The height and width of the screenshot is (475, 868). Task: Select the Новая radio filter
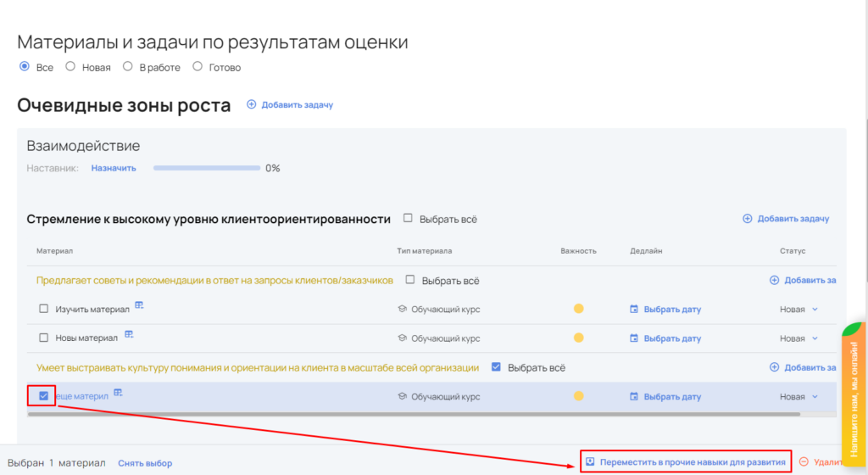pyautogui.click(x=70, y=66)
